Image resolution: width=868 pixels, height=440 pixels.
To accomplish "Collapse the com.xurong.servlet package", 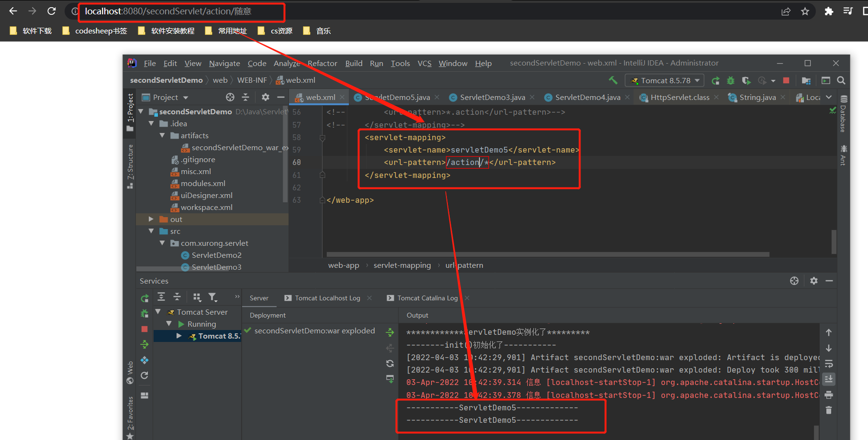I will [x=162, y=243].
